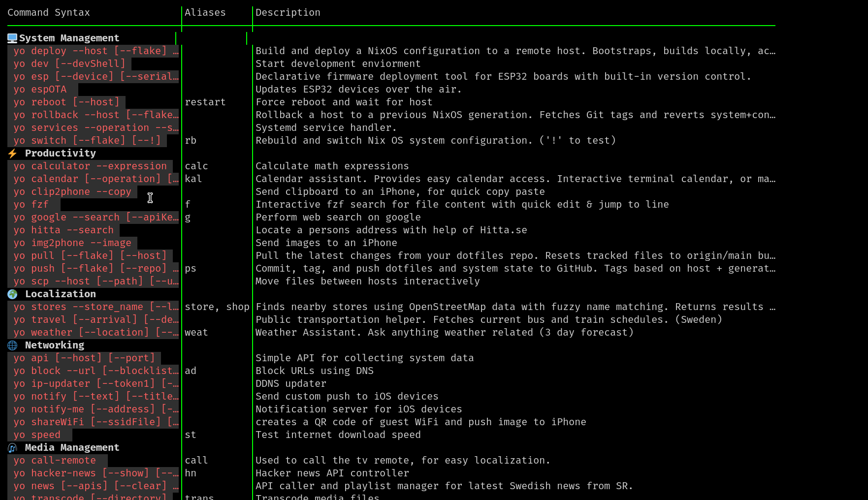Screen dimensions: 868x500
Task: Click the "restart" alias for reboot
Action: click(x=205, y=102)
